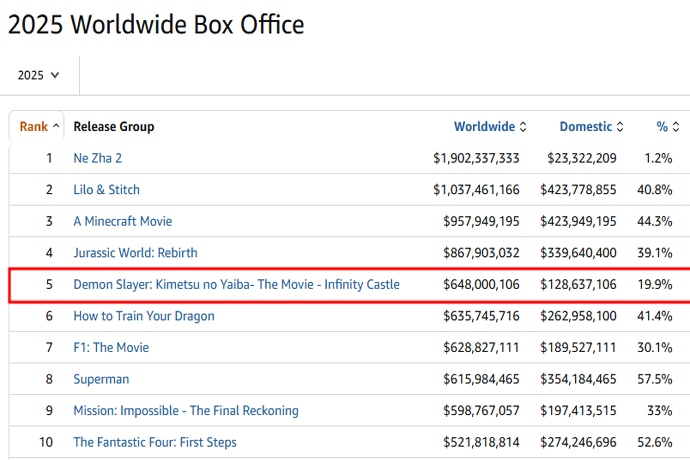Image resolution: width=690 pixels, height=460 pixels.
Task: Open the 2025 year dropdown
Action: pyautogui.click(x=39, y=75)
